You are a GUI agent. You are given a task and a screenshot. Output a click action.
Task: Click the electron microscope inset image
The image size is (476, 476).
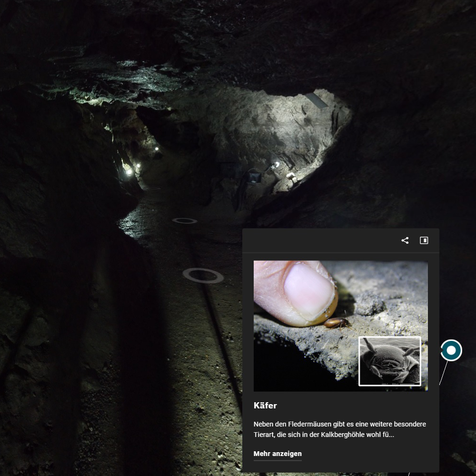389,361
